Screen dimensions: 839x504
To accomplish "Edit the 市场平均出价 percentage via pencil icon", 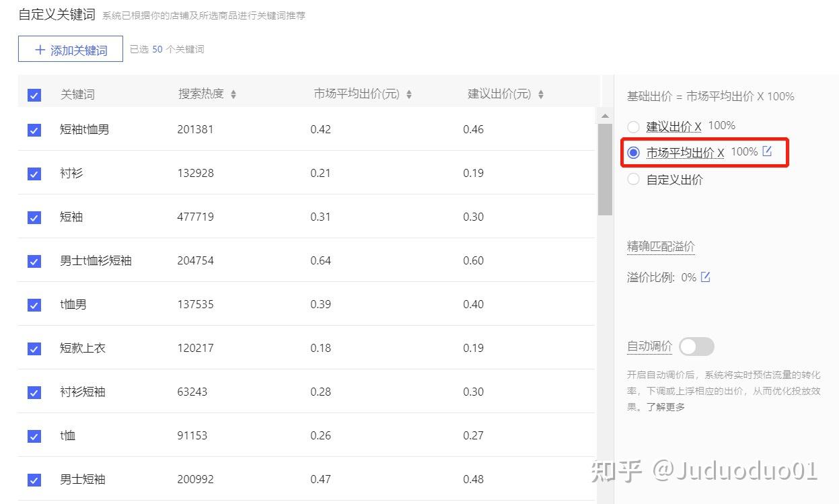I will click(x=767, y=151).
